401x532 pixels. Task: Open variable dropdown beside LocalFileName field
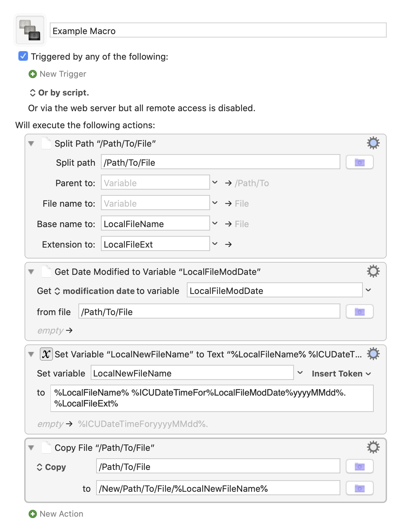(x=215, y=223)
